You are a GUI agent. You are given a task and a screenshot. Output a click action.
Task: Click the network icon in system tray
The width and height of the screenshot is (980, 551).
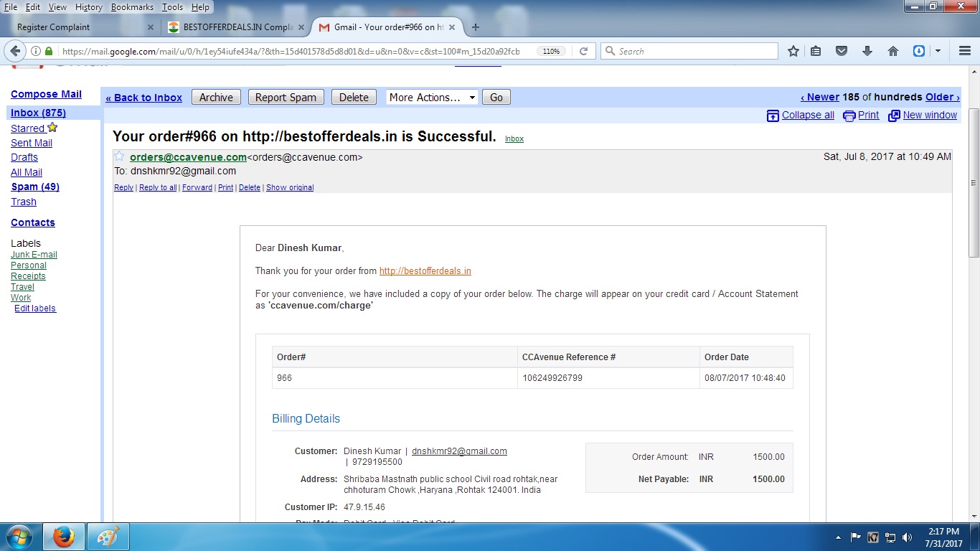click(890, 537)
